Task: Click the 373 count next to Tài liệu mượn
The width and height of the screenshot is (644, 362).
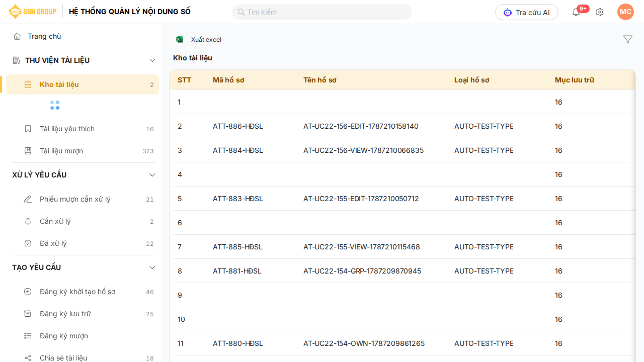Action: (148, 151)
